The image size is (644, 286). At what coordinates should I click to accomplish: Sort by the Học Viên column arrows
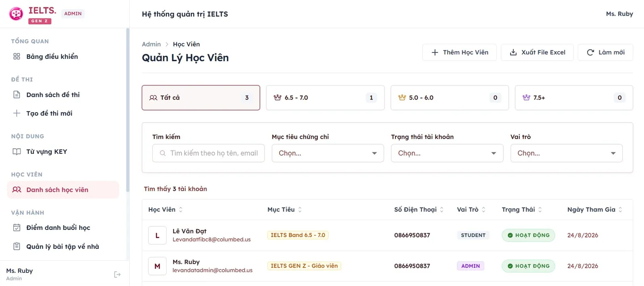(x=181, y=210)
